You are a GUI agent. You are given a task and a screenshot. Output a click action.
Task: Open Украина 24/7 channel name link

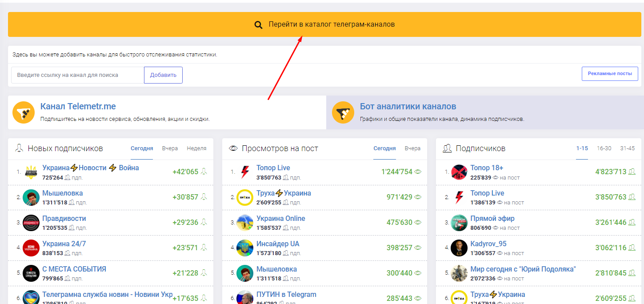coord(64,244)
